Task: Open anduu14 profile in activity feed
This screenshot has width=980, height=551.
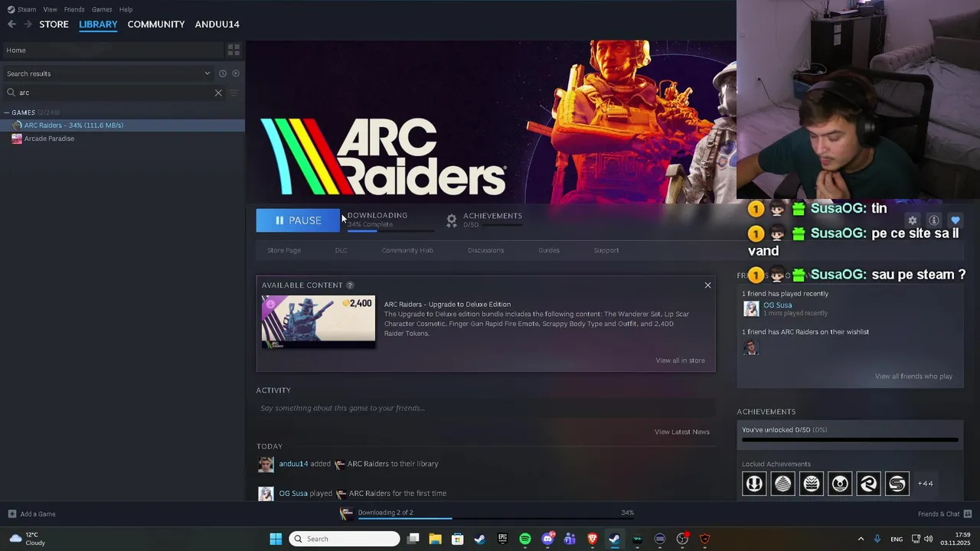Action: pyautogui.click(x=293, y=464)
